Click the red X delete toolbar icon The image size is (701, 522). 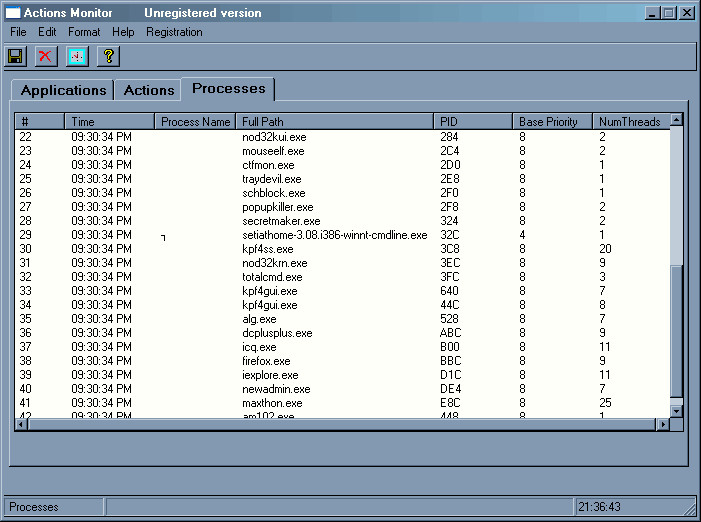pyautogui.click(x=46, y=56)
